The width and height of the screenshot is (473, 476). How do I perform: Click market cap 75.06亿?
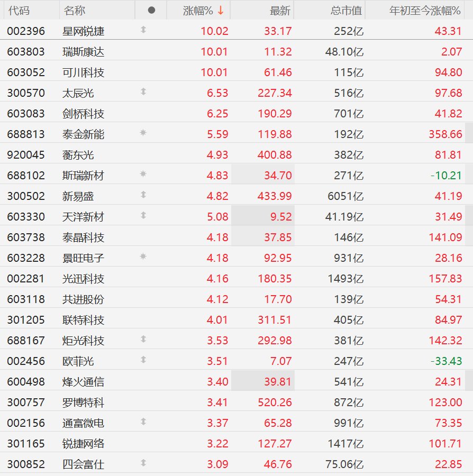[x=344, y=465]
